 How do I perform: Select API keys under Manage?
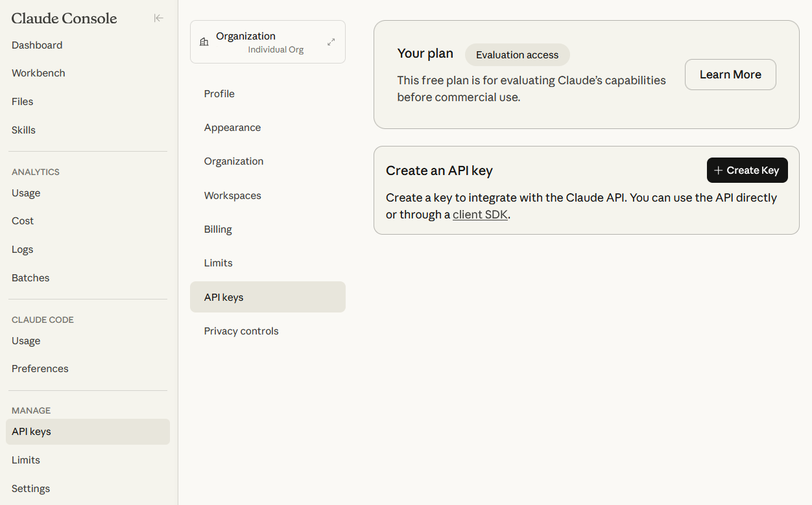(x=88, y=432)
